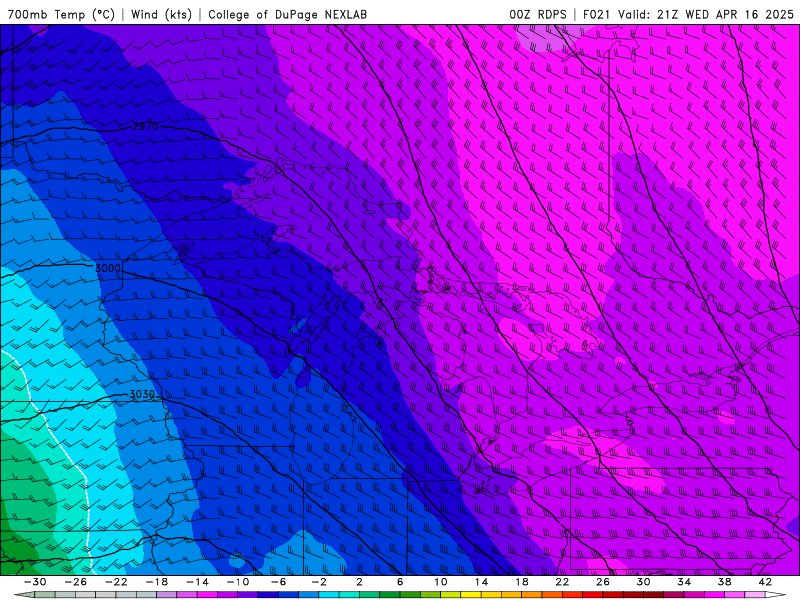Screen dimensions: 800x600
Task: Click the "00Z RDPS" model label
Action: point(538,14)
